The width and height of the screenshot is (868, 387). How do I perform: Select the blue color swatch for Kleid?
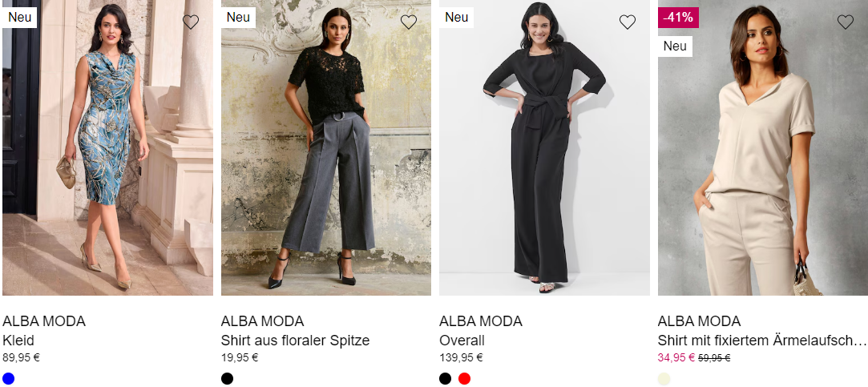[8, 379]
